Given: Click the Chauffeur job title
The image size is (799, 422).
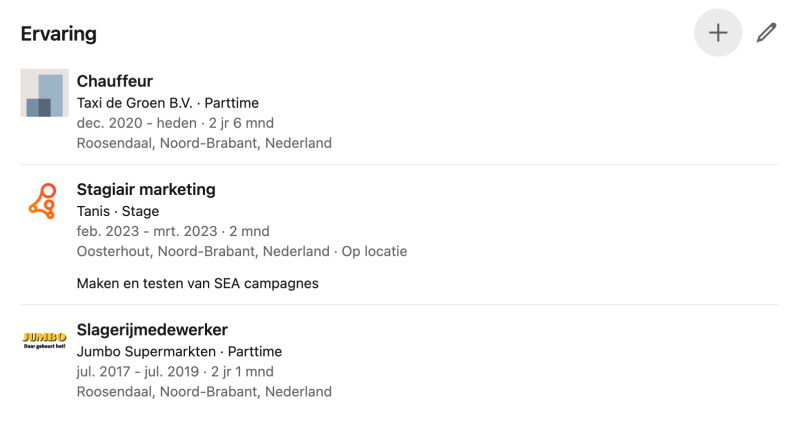Looking at the screenshot, I should click(114, 81).
